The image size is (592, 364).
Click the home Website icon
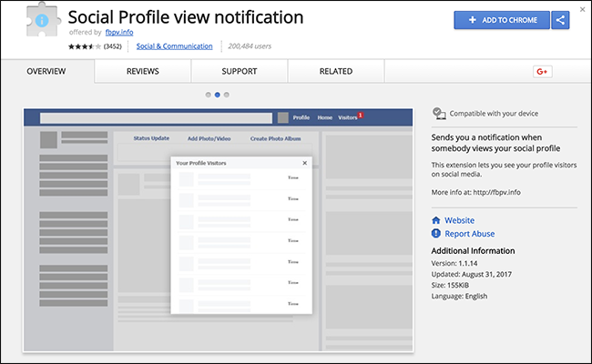[x=437, y=220]
